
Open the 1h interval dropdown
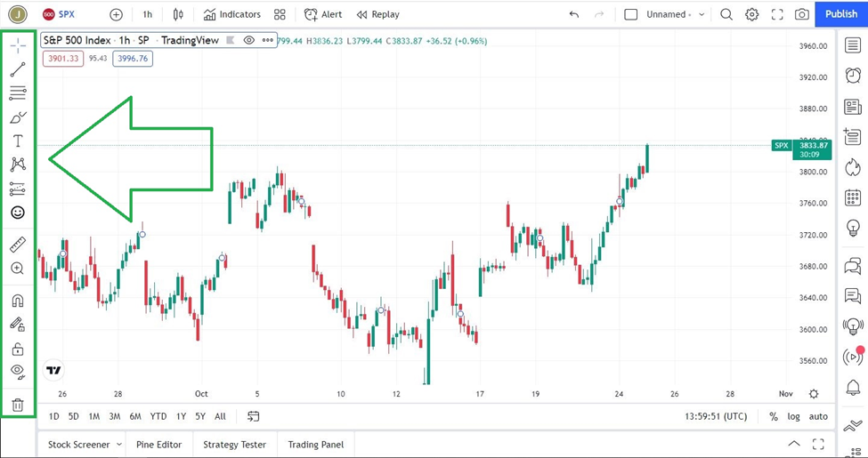click(147, 14)
